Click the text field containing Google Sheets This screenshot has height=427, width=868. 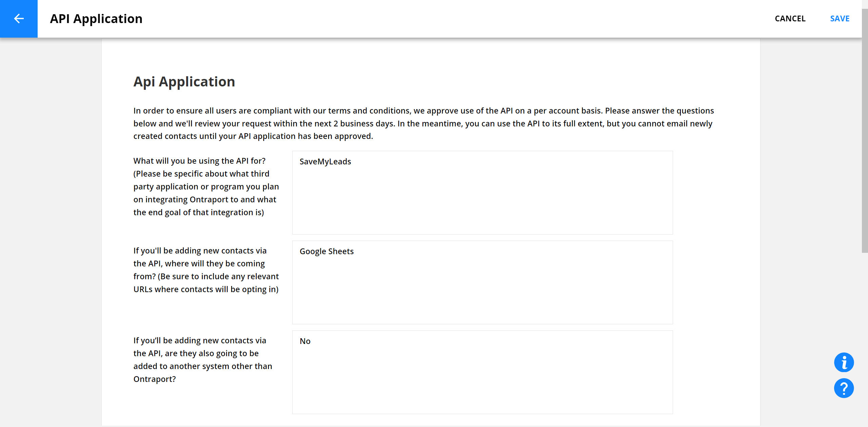coord(482,282)
